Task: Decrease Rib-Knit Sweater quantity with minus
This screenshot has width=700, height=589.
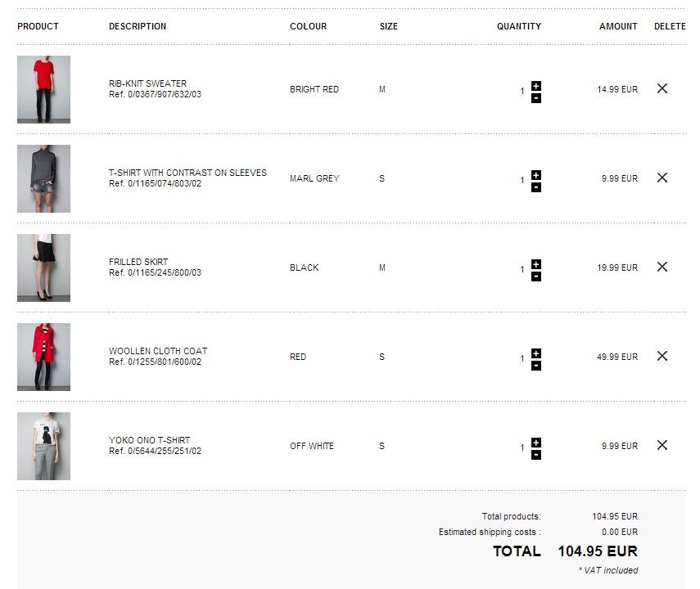Action: [536, 98]
